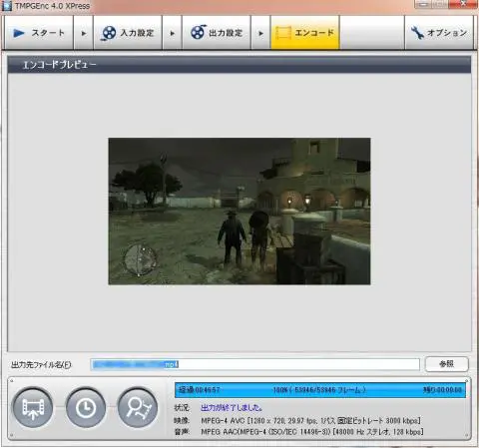Start encoding with the filmstrip output button
The height and width of the screenshot is (448, 479).
click(33, 407)
